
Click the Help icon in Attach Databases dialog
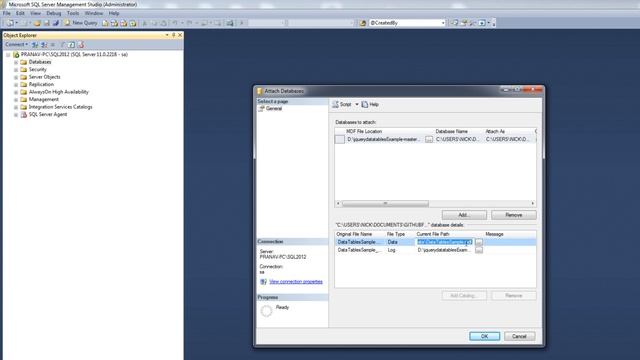coord(364,104)
